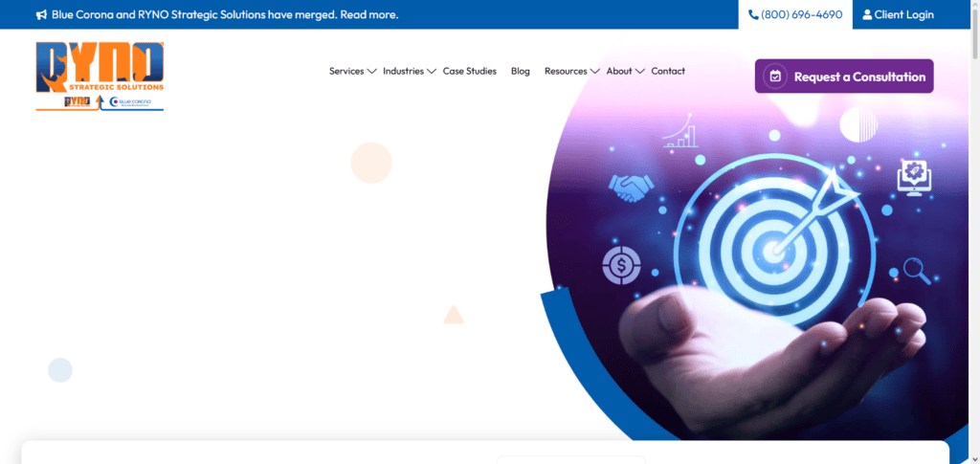
Task: Click the calendar icon in consultation button
Action: (775, 77)
